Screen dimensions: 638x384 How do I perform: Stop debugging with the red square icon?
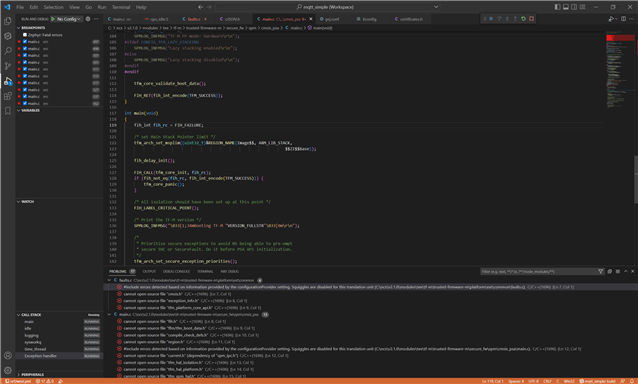point(531,19)
